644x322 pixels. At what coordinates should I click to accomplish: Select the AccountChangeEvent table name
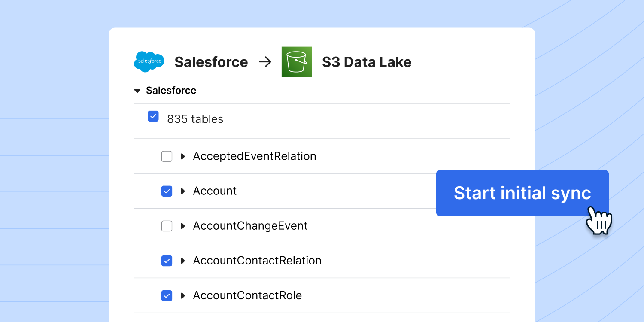250,226
